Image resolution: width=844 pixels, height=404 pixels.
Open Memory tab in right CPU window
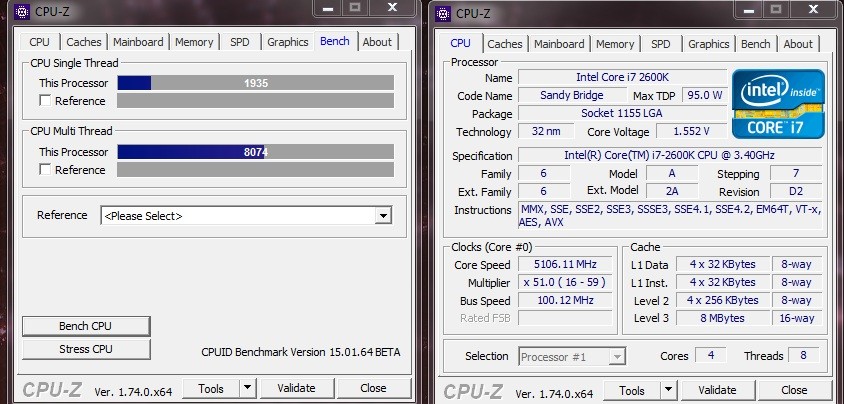[x=615, y=44]
